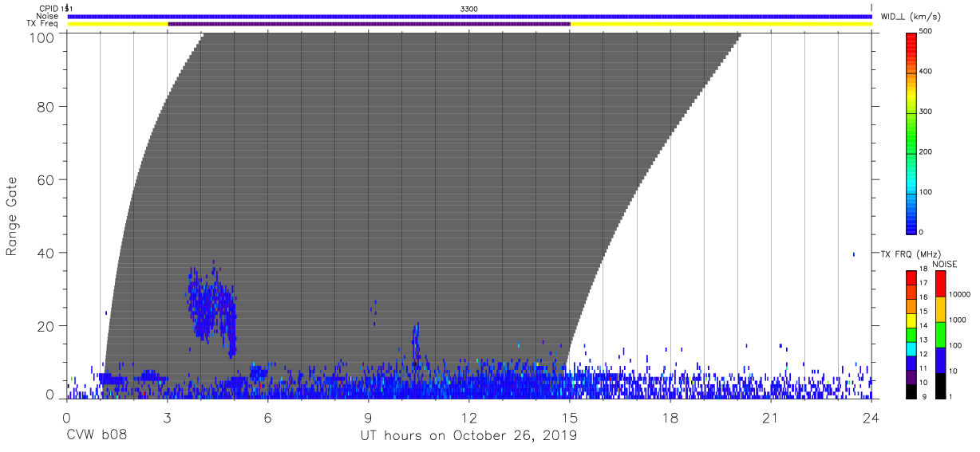Click the '80' tick on Range Gate axis
Viewport: 980px width, 452px height.
[45, 106]
